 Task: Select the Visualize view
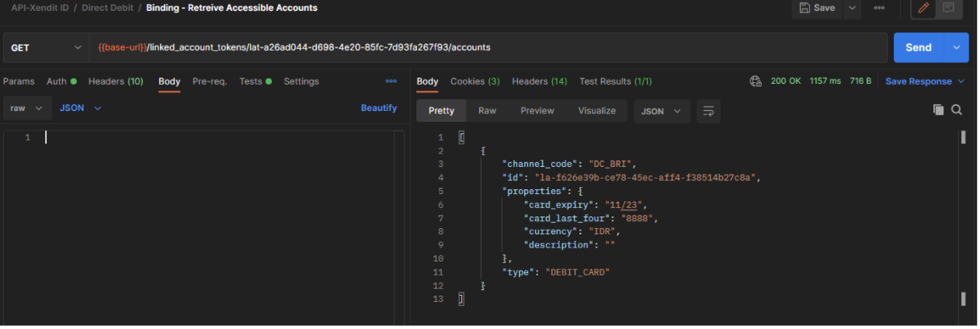click(597, 111)
